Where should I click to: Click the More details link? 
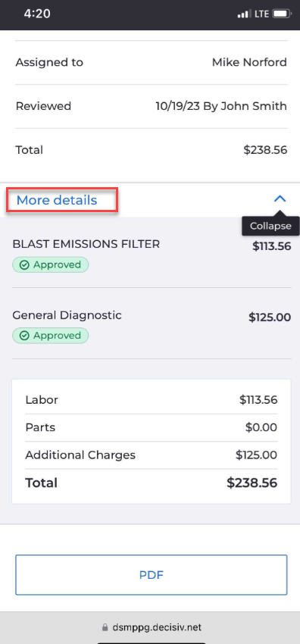pyautogui.click(x=57, y=200)
